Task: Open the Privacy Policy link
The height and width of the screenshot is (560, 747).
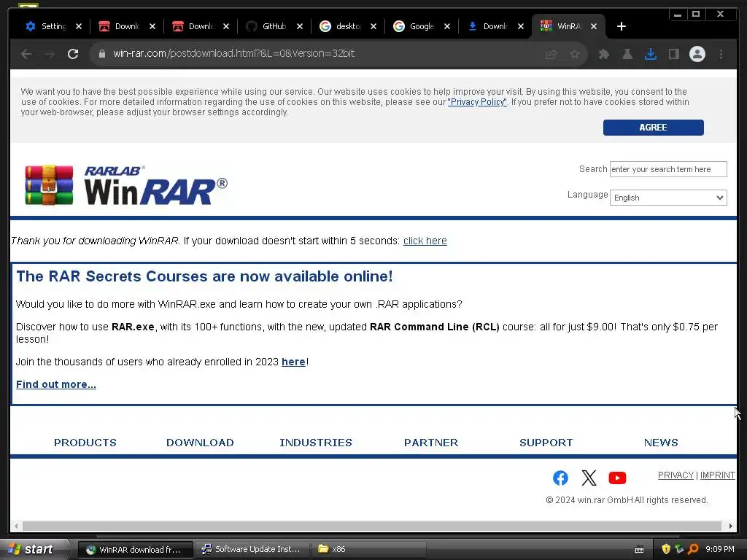Action: coord(477,102)
